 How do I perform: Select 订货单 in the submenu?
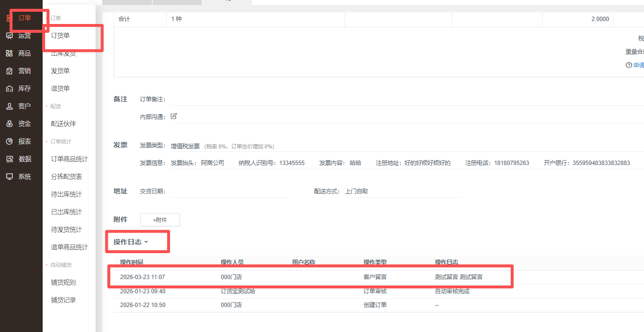tap(60, 36)
